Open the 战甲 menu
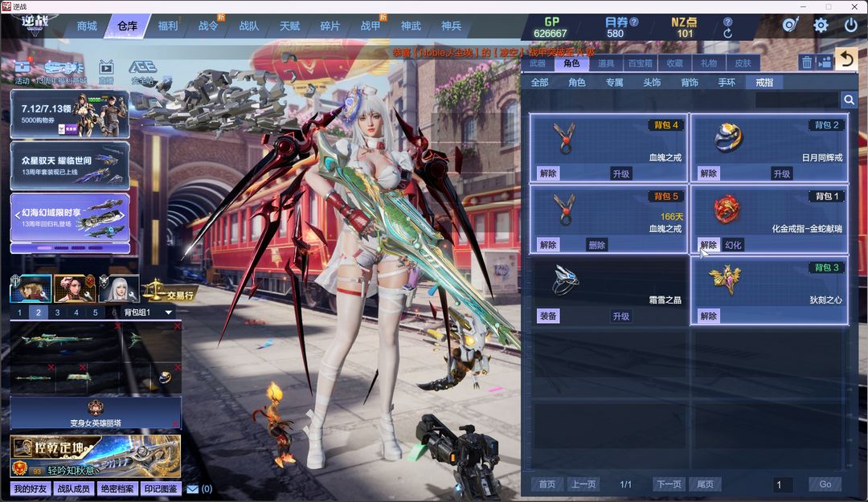 click(371, 26)
